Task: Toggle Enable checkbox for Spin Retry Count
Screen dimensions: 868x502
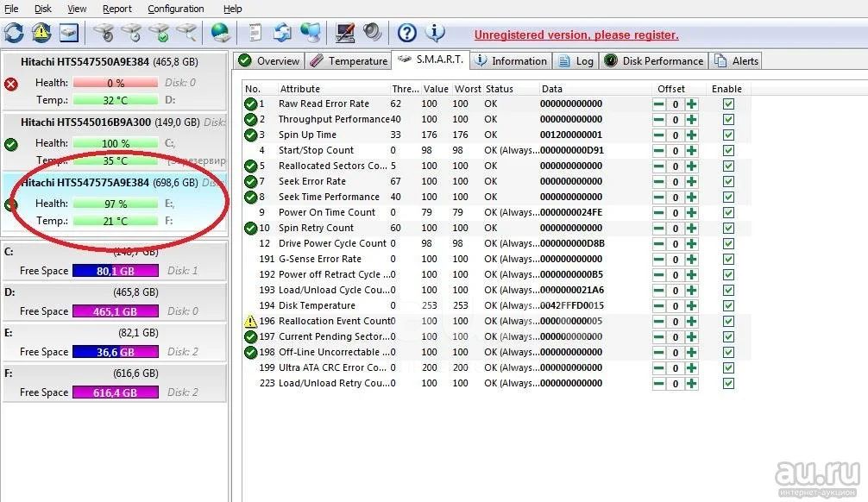Action: (x=728, y=228)
